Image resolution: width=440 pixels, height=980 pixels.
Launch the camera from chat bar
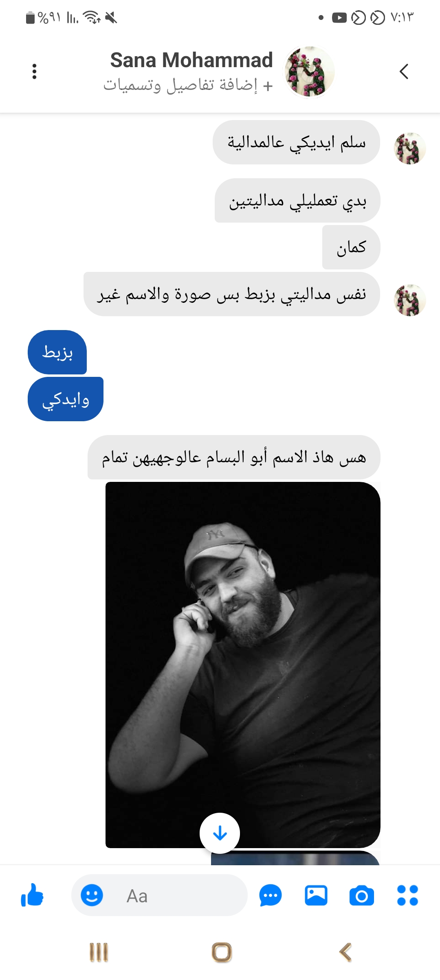pyautogui.click(x=362, y=895)
